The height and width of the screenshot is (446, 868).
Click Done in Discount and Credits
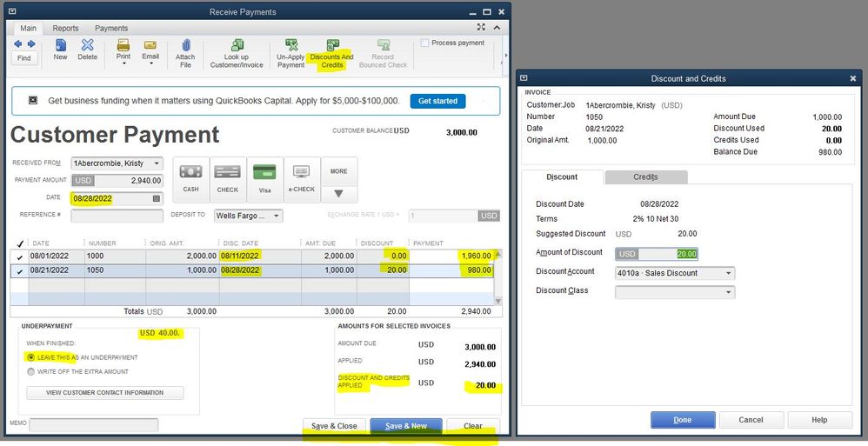click(x=683, y=420)
